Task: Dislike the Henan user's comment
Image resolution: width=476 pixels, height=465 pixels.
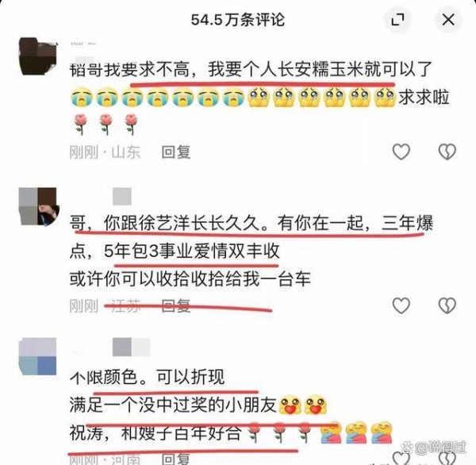Action: 447,458
